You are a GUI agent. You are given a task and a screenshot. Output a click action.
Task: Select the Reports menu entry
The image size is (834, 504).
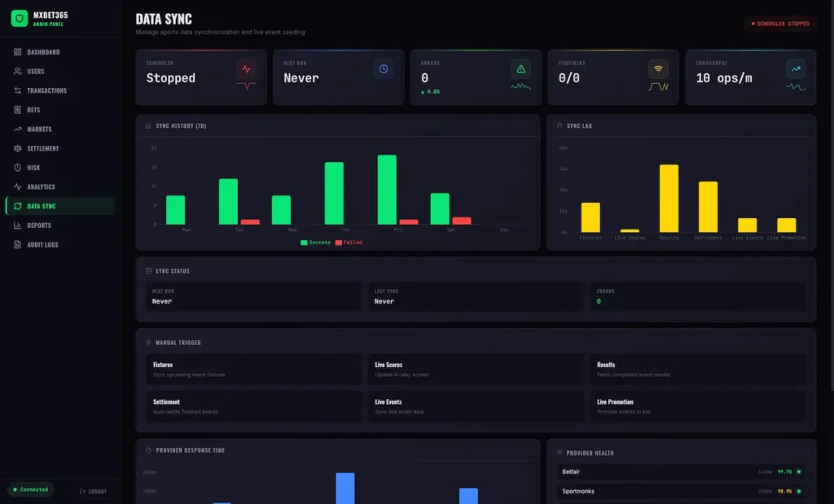coord(59,226)
